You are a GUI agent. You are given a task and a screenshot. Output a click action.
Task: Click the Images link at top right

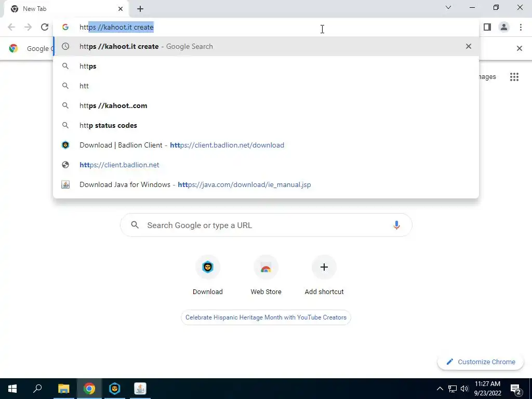[487, 77]
